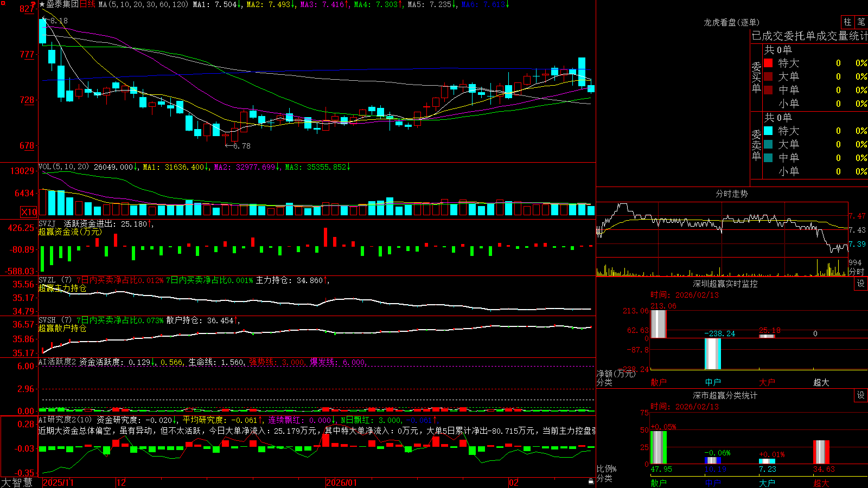
Task: Click the 散户 bar in 深圳超赢实时监控
Action: point(658,324)
